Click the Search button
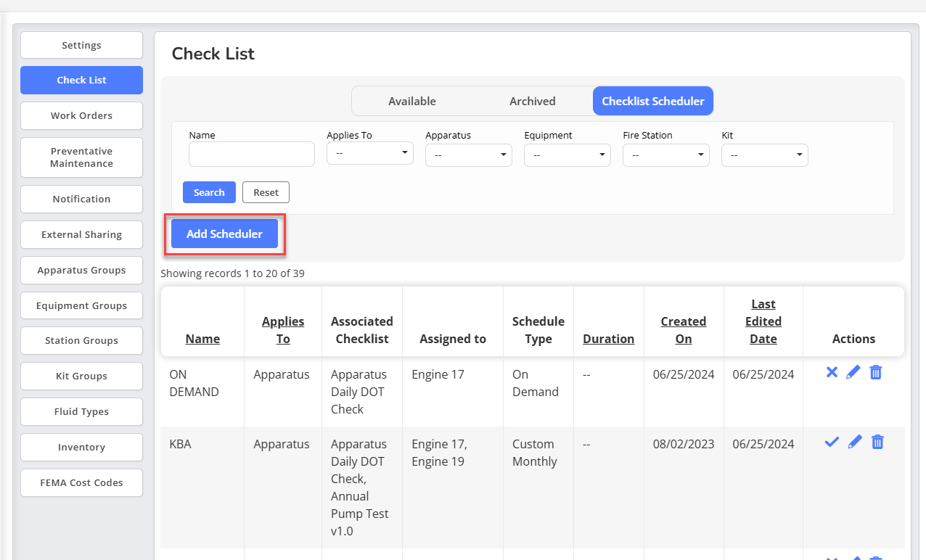The width and height of the screenshot is (926, 560). (209, 192)
